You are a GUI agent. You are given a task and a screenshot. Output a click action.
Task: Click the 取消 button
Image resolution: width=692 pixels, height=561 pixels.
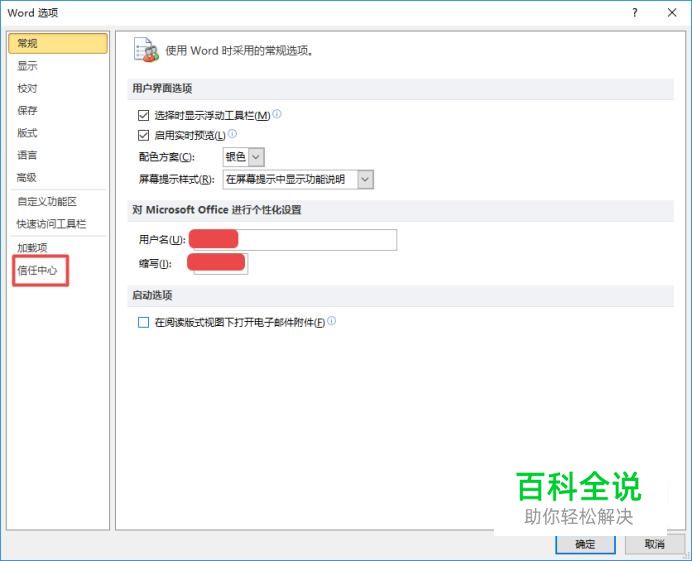pyautogui.click(x=654, y=544)
